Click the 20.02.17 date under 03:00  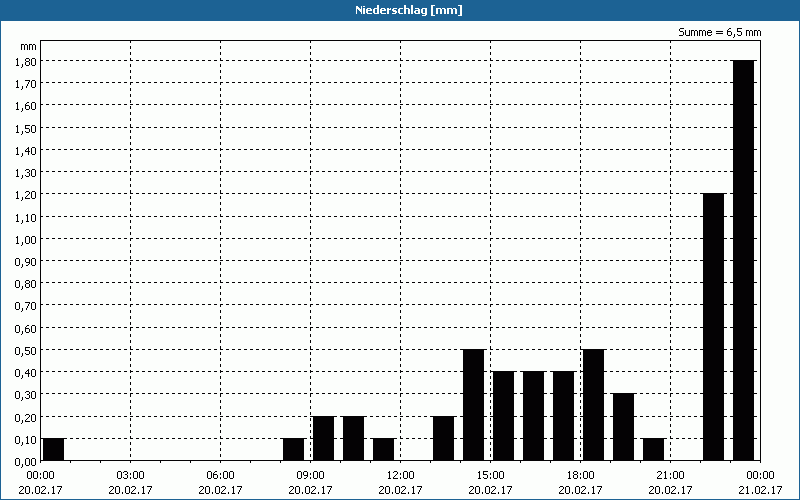131,490
